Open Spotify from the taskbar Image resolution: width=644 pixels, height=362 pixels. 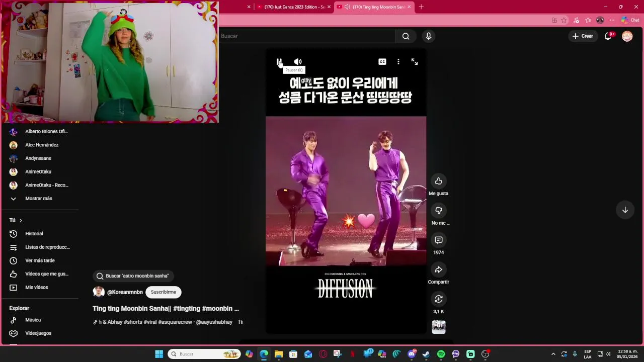click(x=441, y=354)
